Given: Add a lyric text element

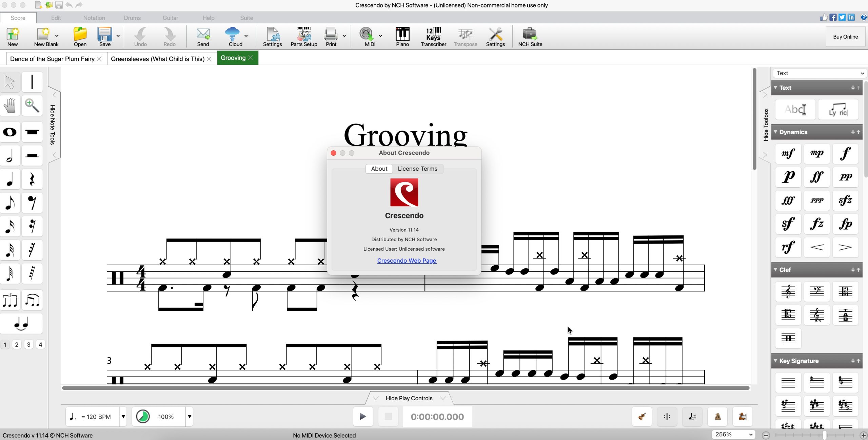Looking at the screenshot, I should click(x=838, y=110).
